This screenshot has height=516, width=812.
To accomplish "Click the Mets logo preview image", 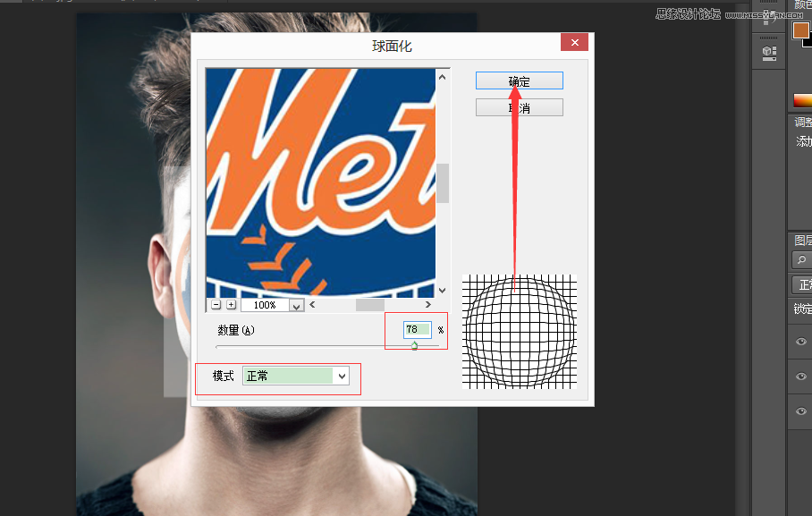I will [x=320, y=182].
